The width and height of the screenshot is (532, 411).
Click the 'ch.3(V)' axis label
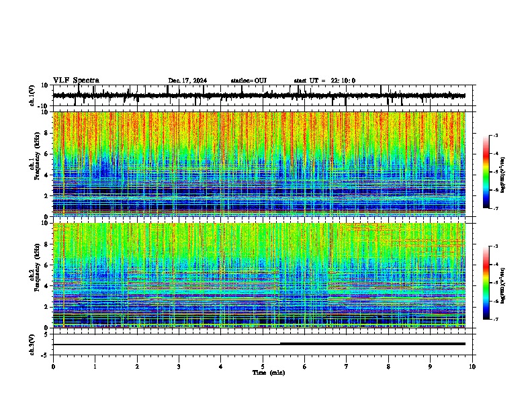point(32,345)
